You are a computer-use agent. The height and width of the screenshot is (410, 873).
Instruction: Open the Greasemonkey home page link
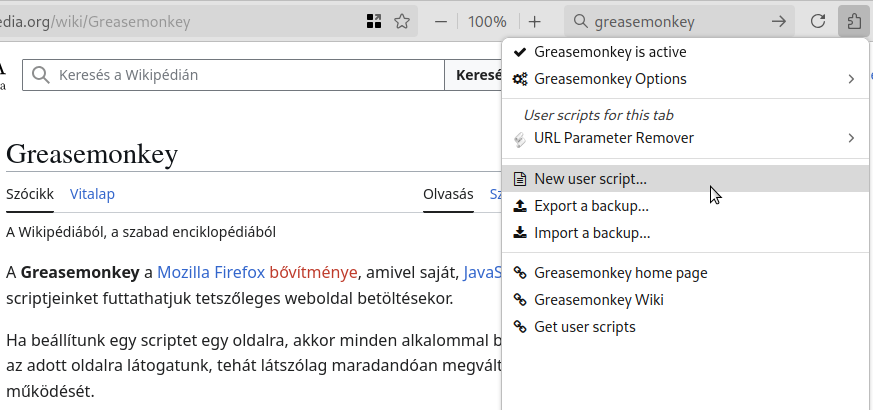pyautogui.click(x=685, y=273)
